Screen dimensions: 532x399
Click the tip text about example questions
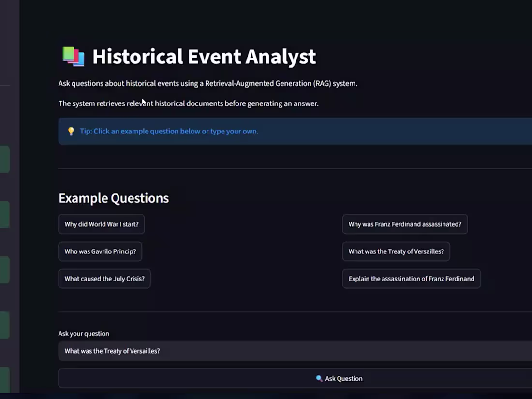coord(169,131)
